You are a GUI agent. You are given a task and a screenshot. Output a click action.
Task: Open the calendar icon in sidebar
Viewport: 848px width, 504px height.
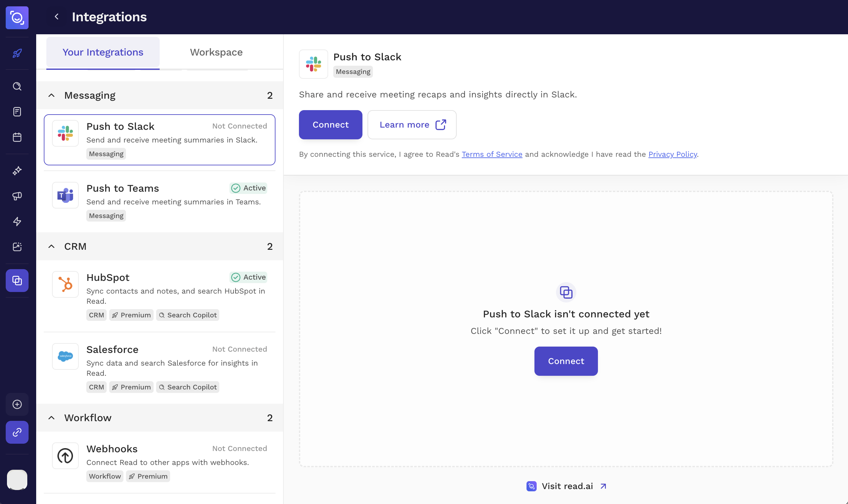pos(17,137)
